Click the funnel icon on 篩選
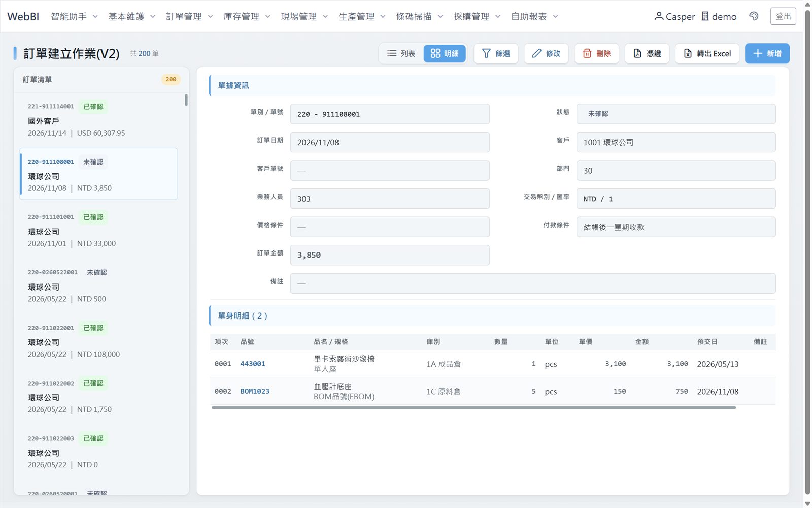 click(486, 53)
